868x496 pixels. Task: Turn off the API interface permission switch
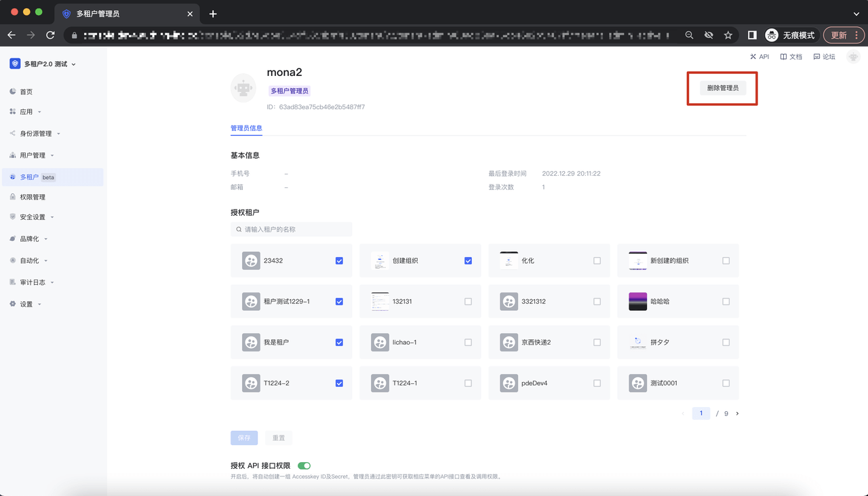pyautogui.click(x=304, y=465)
